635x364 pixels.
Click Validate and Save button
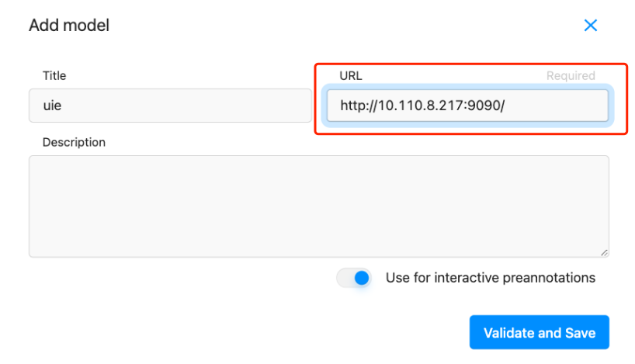pyautogui.click(x=539, y=333)
